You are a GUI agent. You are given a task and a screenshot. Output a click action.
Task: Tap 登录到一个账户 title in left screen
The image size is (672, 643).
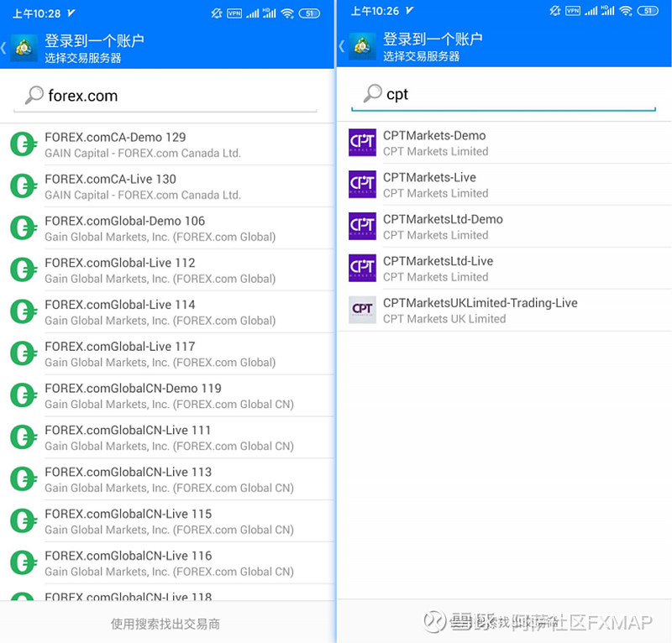pos(94,40)
